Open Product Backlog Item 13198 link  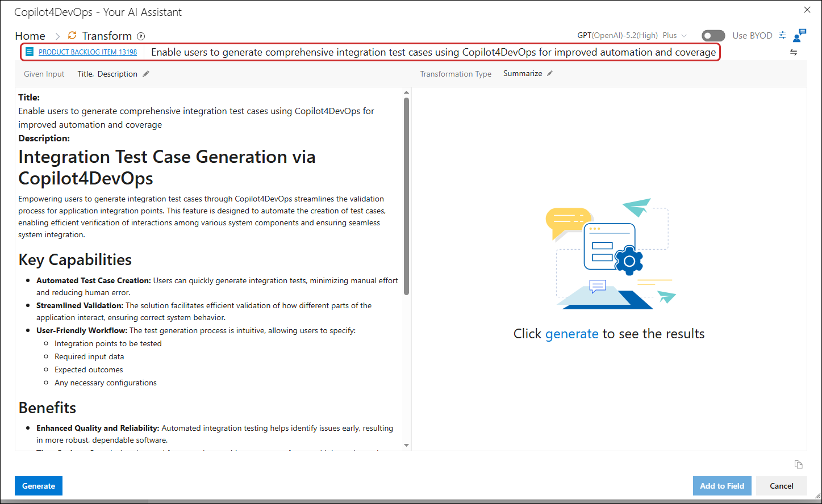pos(87,52)
